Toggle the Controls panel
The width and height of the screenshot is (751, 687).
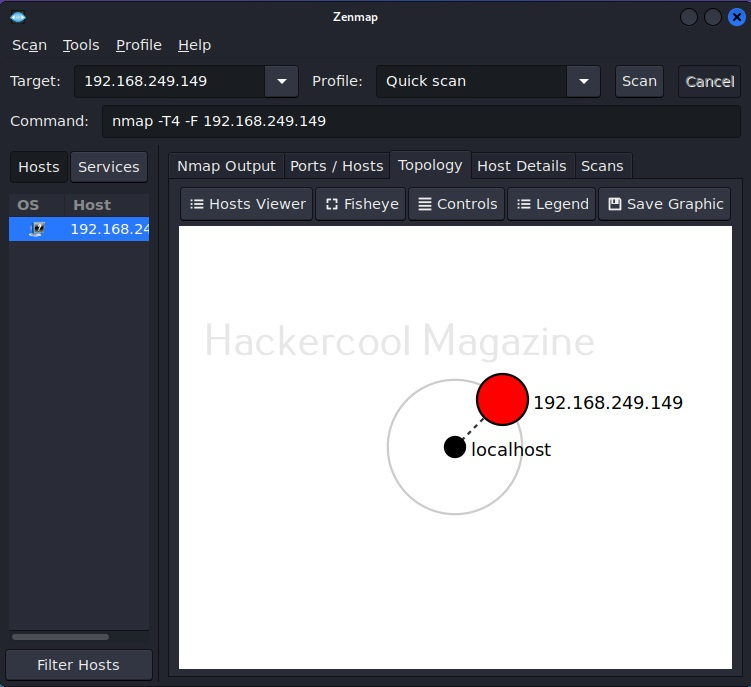[x=457, y=204]
